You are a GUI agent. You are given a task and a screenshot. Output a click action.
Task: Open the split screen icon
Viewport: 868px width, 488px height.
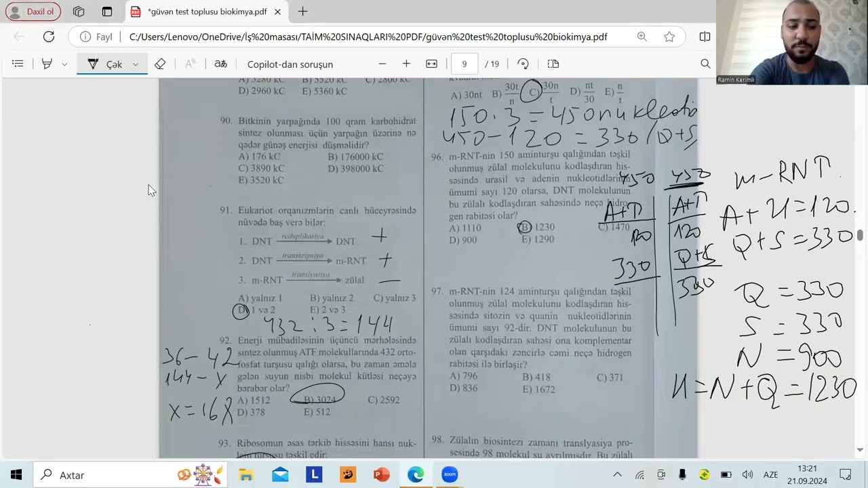tap(705, 37)
